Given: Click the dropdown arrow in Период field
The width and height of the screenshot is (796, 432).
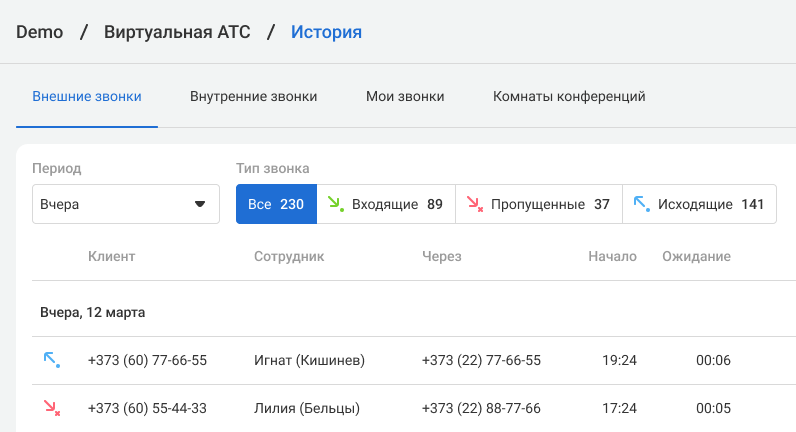Looking at the screenshot, I should (x=200, y=204).
